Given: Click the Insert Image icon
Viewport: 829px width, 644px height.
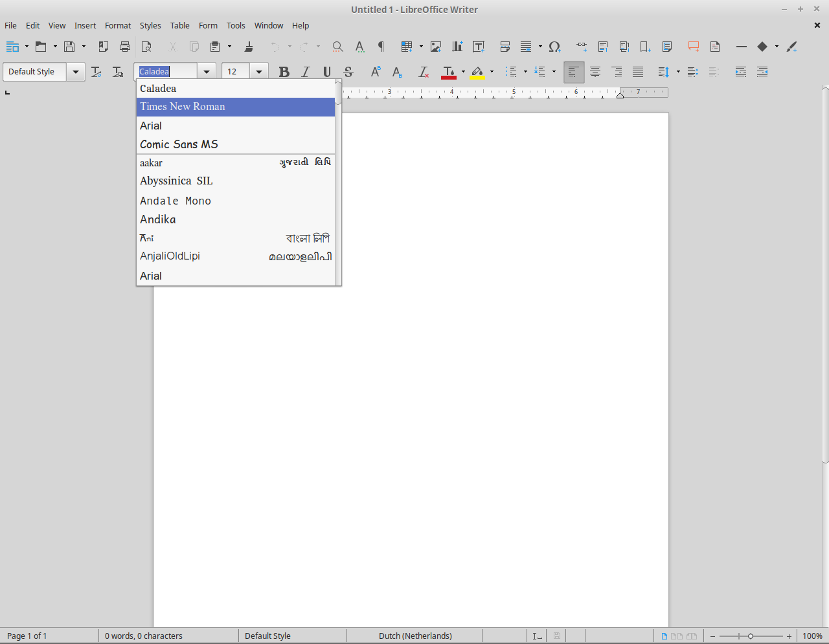Looking at the screenshot, I should click(x=436, y=47).
